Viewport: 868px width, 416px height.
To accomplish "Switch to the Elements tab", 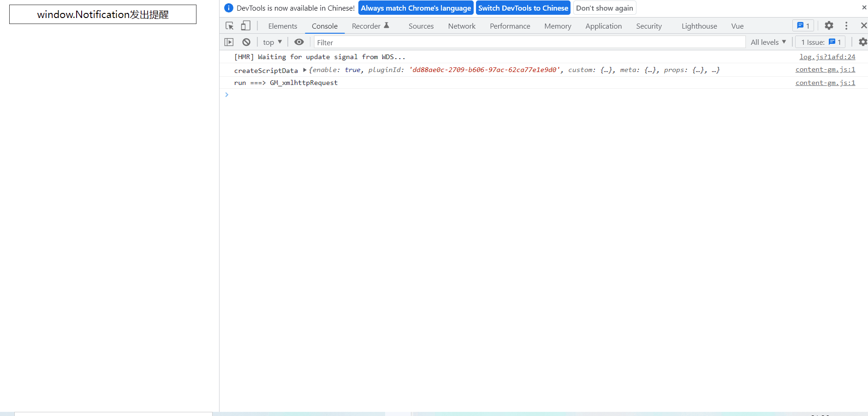I will point(283,26).
